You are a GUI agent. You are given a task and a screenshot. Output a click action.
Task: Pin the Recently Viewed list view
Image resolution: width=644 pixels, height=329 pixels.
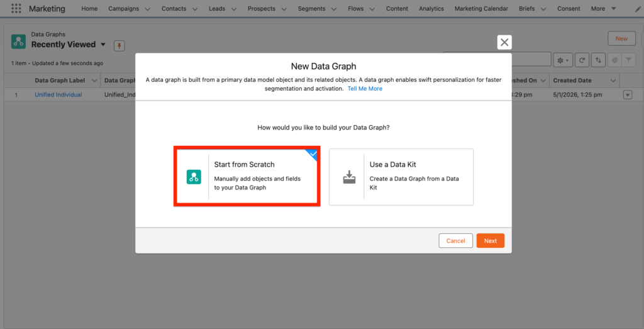tap(119, 46)
